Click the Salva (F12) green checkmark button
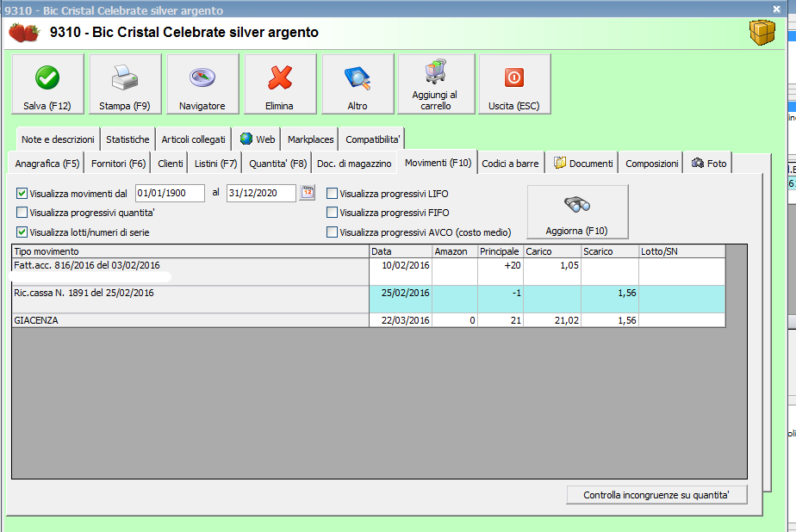This screenshot has height=532, width=796. pos(47,84)
